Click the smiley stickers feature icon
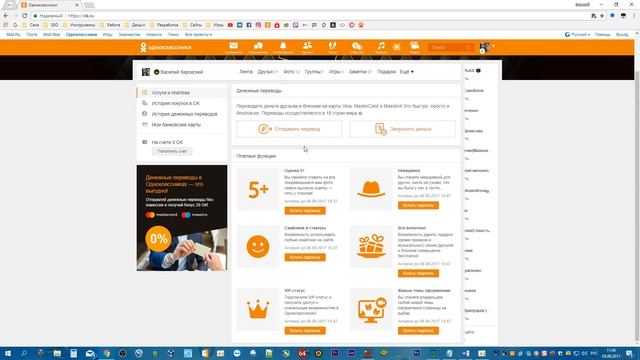The image size is (640, 360). tap(258, 247)
